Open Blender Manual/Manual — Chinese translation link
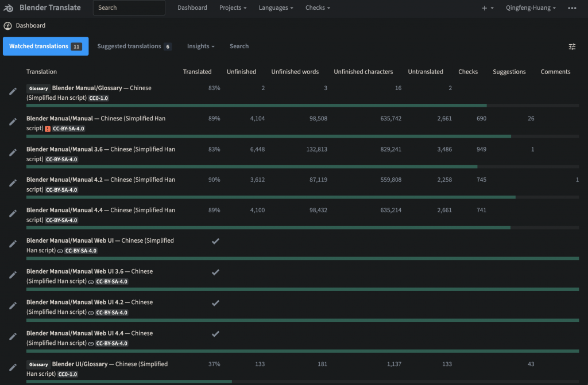 pos(96,123)
